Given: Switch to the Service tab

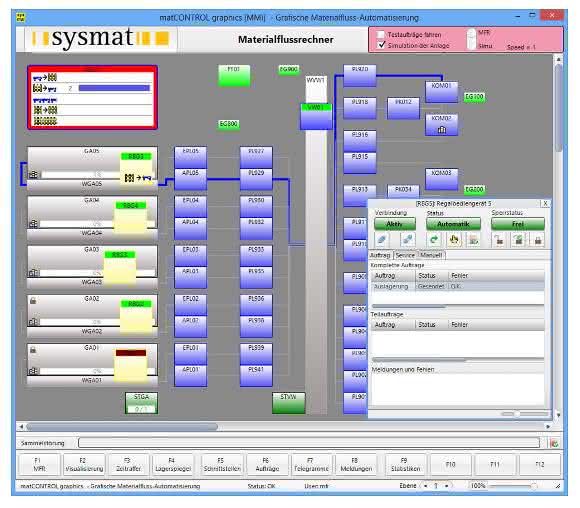Looking at the screenshot, I should coord(405,255).
